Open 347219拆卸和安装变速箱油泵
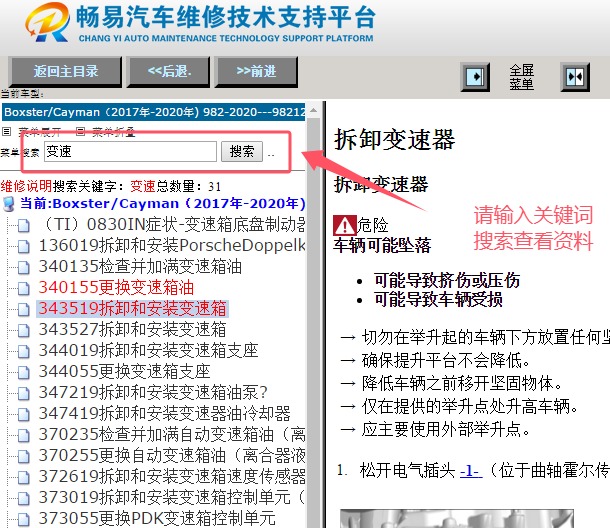 click(x=152, y=393)
